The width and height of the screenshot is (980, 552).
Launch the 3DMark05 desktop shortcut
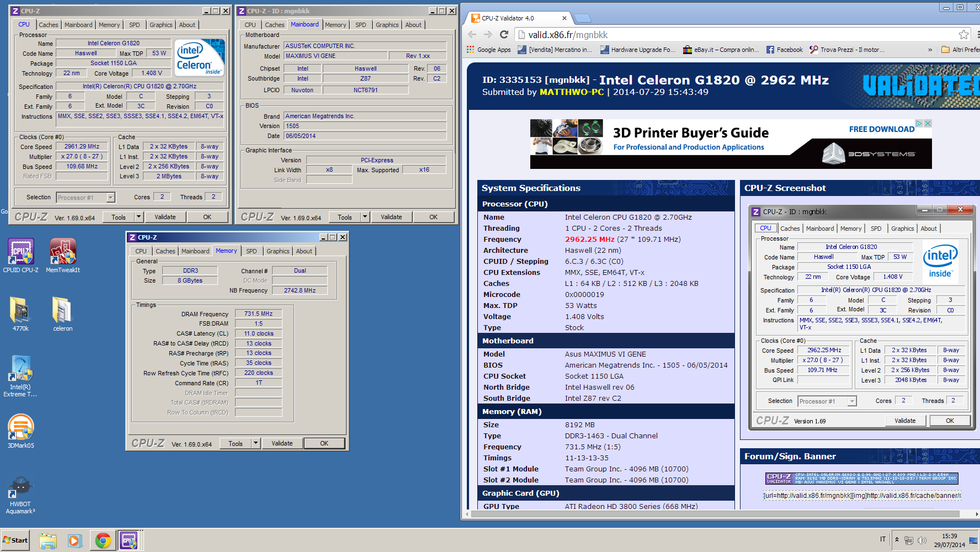pyautogui.click(x=20, y=431)
